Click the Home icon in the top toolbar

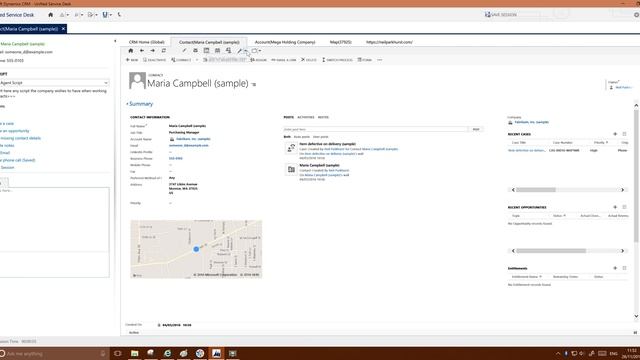coord(51,15)
